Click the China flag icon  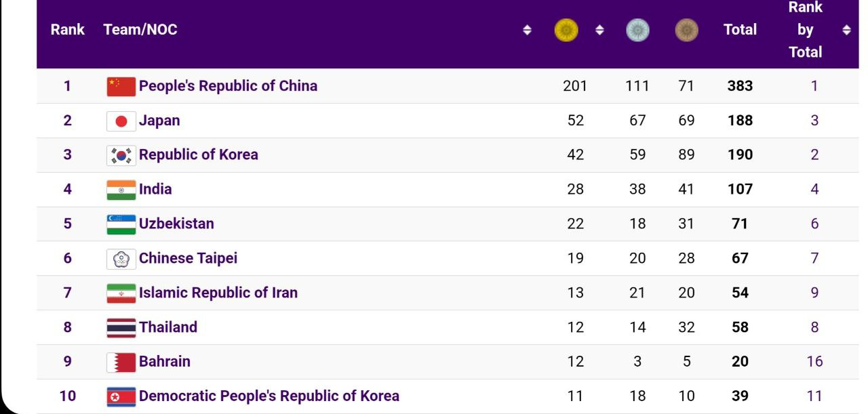(x=121, y=87)
